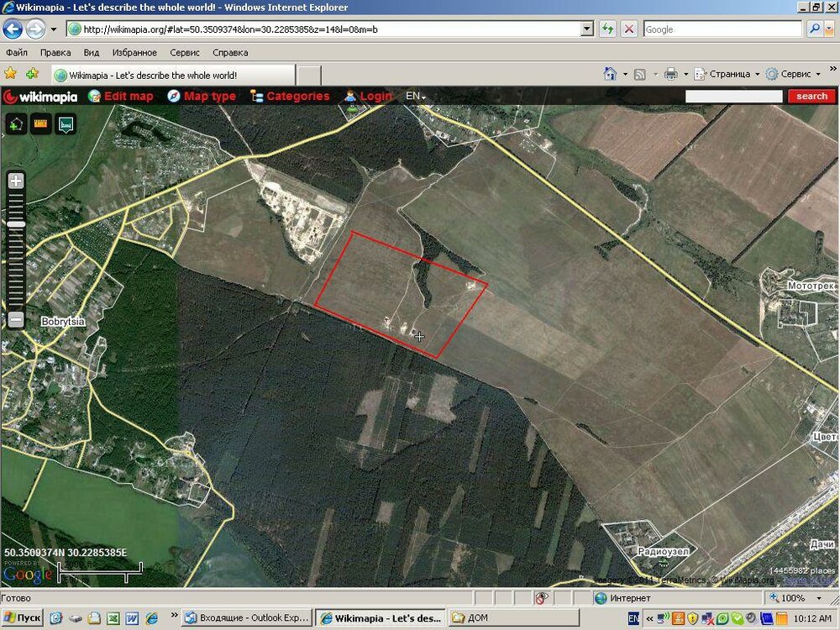Click the hotel bed icon on the map
This screenshot has height=630, width=840.
click(66, 124)
